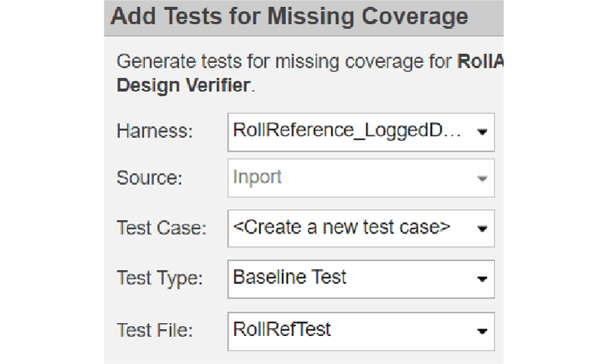Click the Harness: label
This screenshot has width=607, height=364.
click(x=155, y=131)
